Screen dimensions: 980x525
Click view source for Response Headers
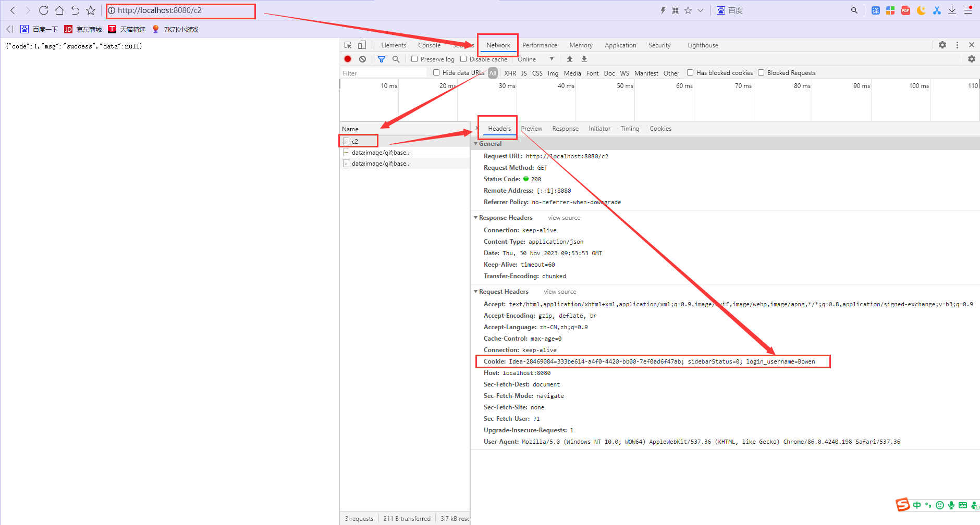[x=564, y=218]
